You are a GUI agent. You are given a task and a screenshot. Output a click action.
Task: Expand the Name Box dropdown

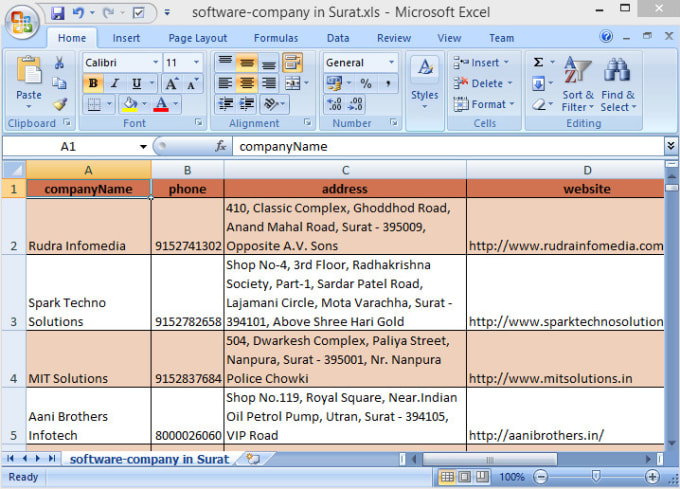pos(143,147)
